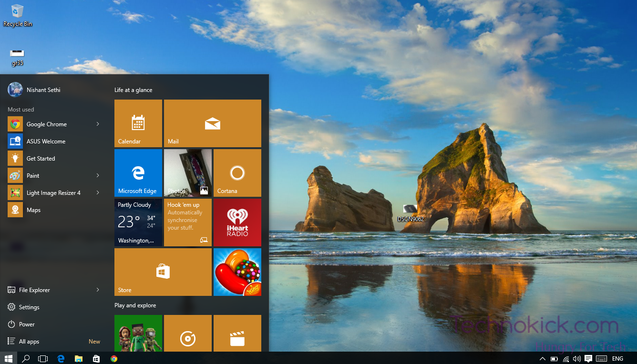This screenshot has height=364, width=637.
Task: Play Candy Crush Saga tile
Action: pos(237,272)
